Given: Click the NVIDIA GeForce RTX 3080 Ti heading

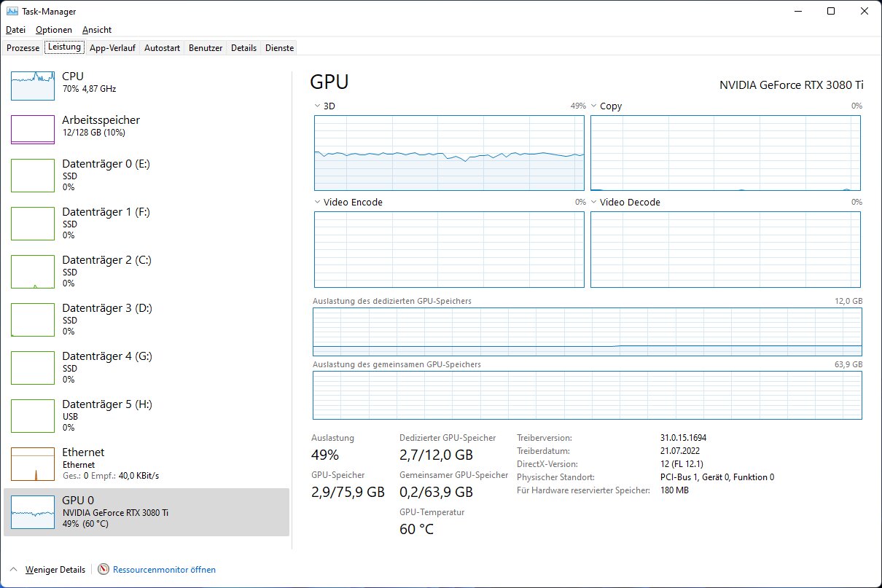Looking at the screenshot, I should (792, 85).
